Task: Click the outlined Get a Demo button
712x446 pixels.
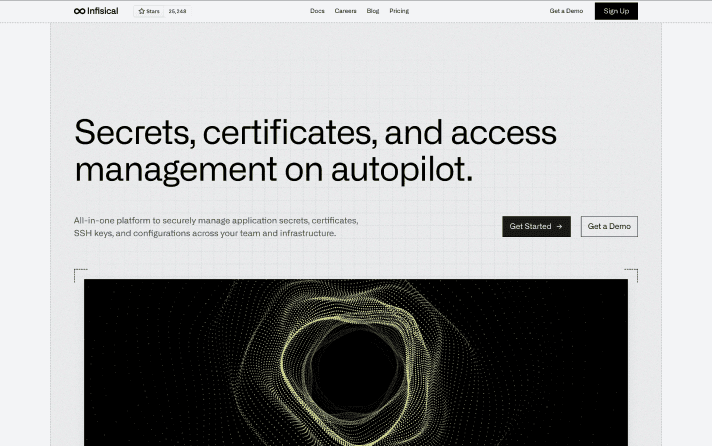Action: click(609, 226)
